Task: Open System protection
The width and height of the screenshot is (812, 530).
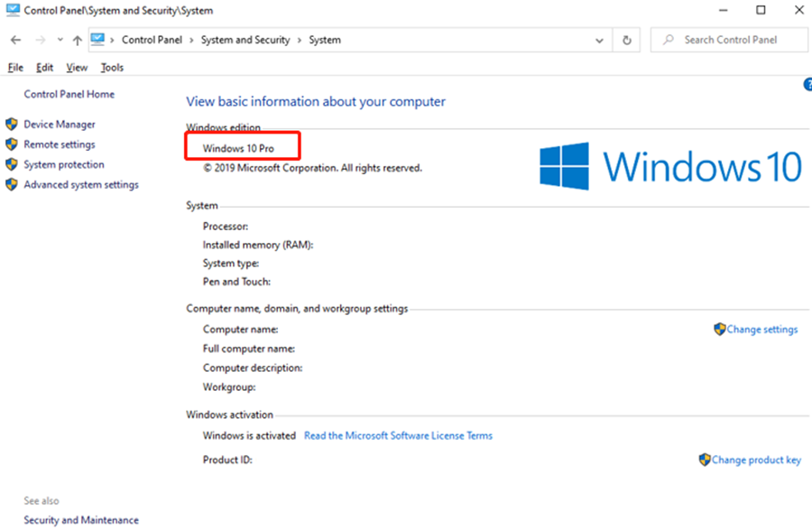Action: [x=64, y=164]
